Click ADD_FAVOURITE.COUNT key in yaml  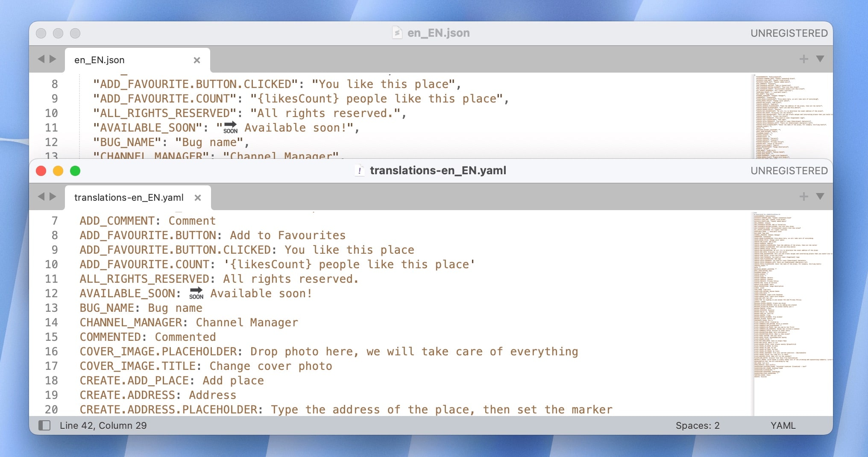[144, 264]
